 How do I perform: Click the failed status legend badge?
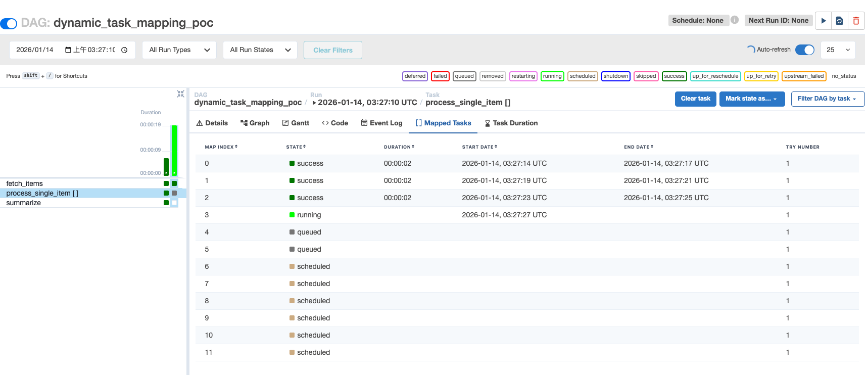click(440, 76)
